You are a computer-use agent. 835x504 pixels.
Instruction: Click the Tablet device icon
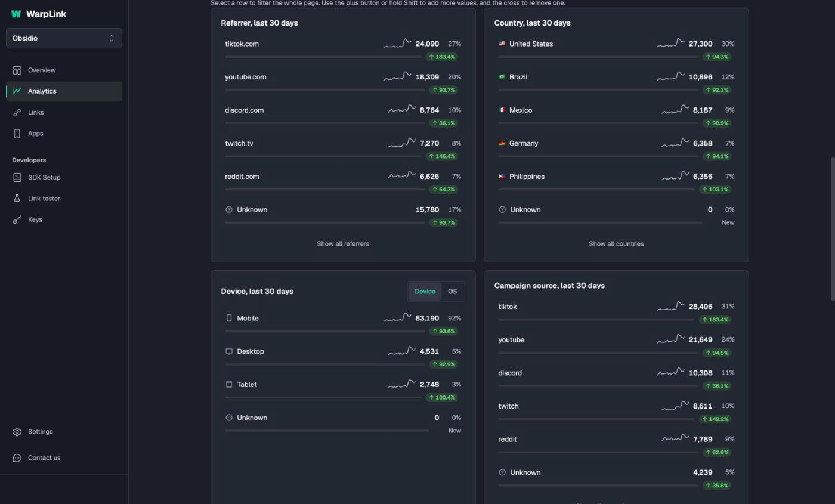pyautogui.click(x=228, y=385)
